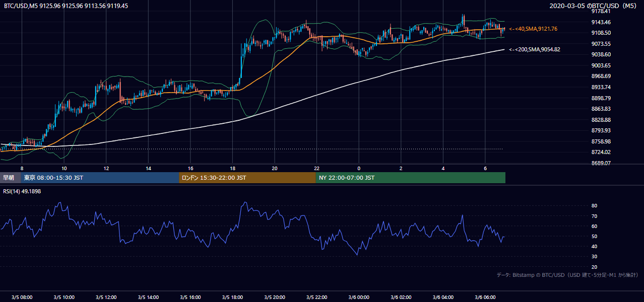
Task: Click price axis label 8689.07
Action: [601, 163]
